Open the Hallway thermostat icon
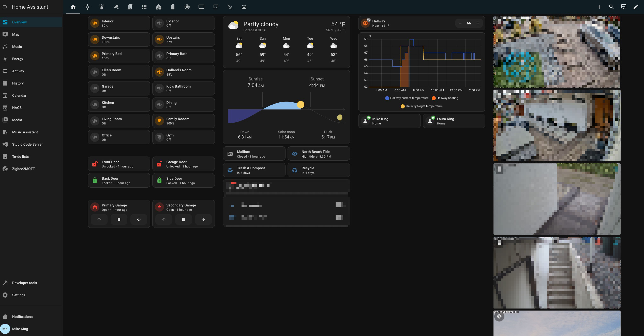The width and height of the screenshot is (644, 336). [x=365, y=23]
